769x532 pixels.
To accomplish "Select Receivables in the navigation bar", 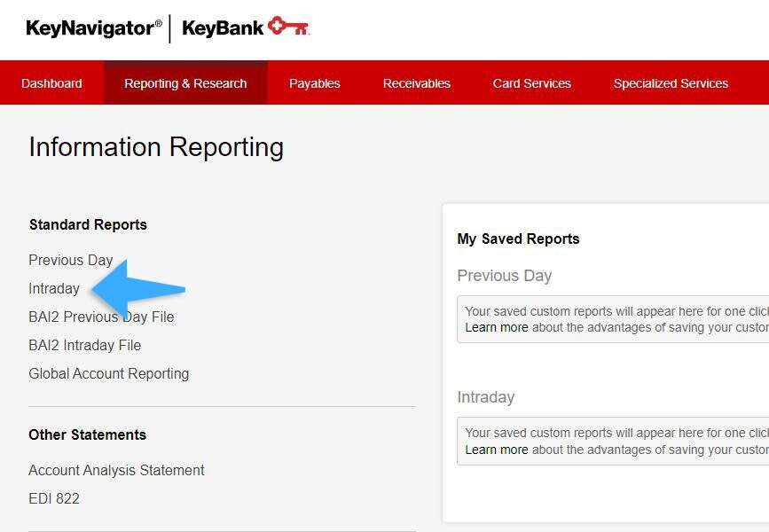I will 416,83.
